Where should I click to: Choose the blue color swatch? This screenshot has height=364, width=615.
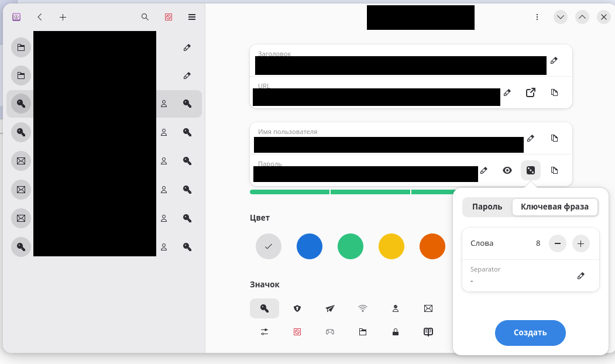pyautogui.click(x=310, y=246)
